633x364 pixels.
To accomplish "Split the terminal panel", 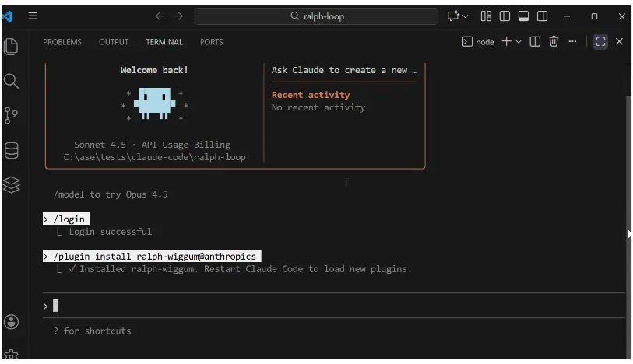I will point(535,42).
